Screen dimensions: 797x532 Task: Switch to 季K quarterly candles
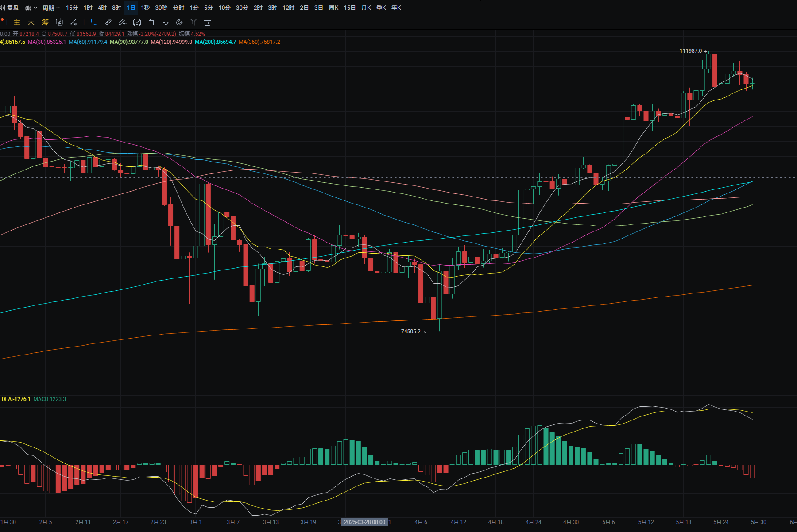(381, 8)
